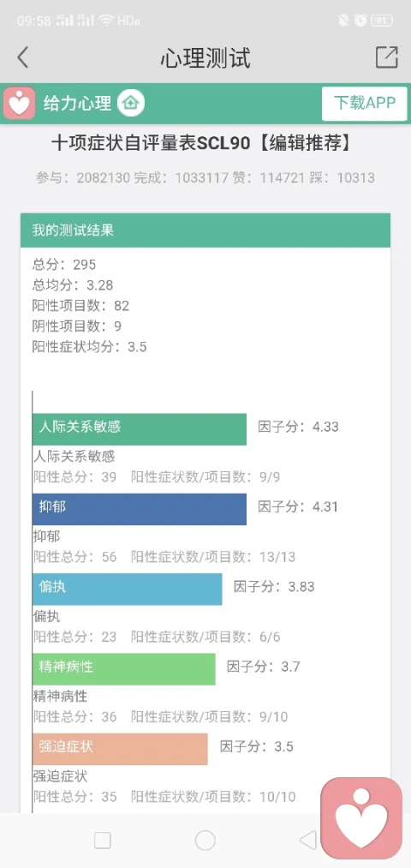Viewport: 411px width, 868px height.
Task: Select the green 人际关系敏感 bar
Action: click(x=140, y=429)
